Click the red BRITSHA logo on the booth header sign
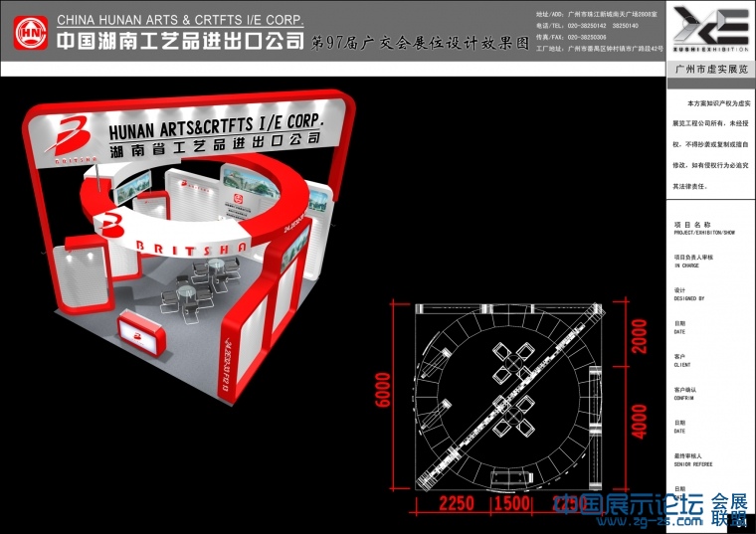The width and height of the screenshot is (756, 534). click(73, 139)
